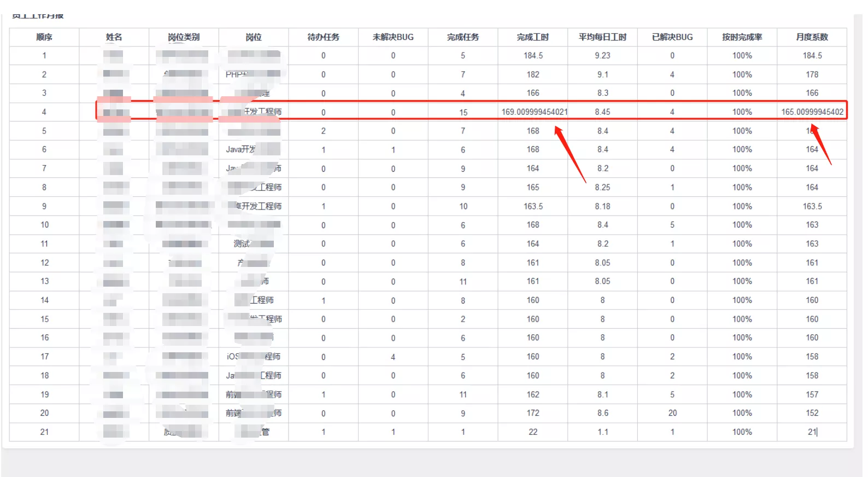Viewport: 868px width, 477px height.
Task: Click the 顺序 column header
Action: pos(44,37)
